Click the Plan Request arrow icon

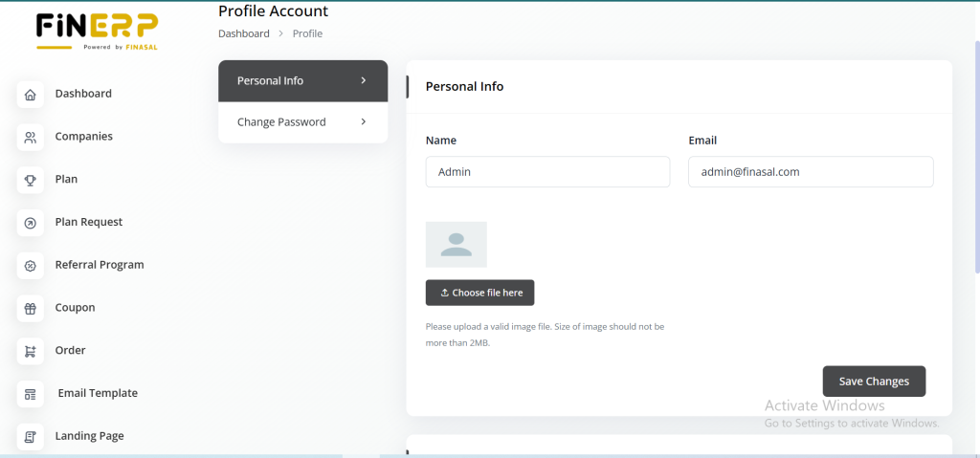tap(31, 223)
